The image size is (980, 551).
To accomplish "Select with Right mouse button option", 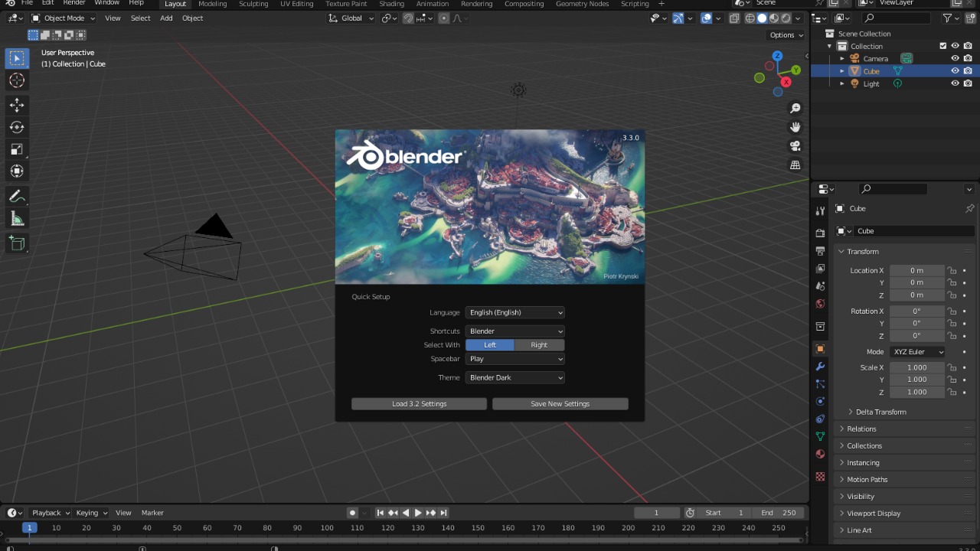I will coord(539,345).
